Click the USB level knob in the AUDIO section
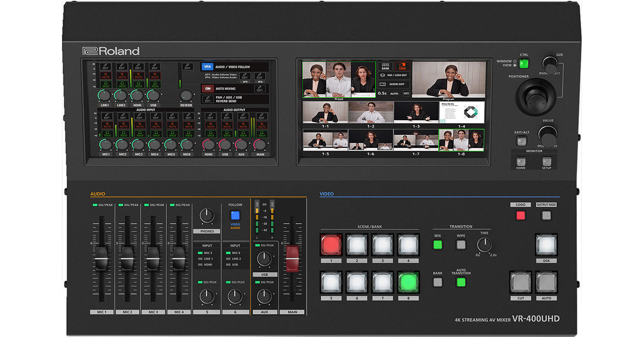Image resolution: width=644 pixels, height=338 pixels. 264,259
